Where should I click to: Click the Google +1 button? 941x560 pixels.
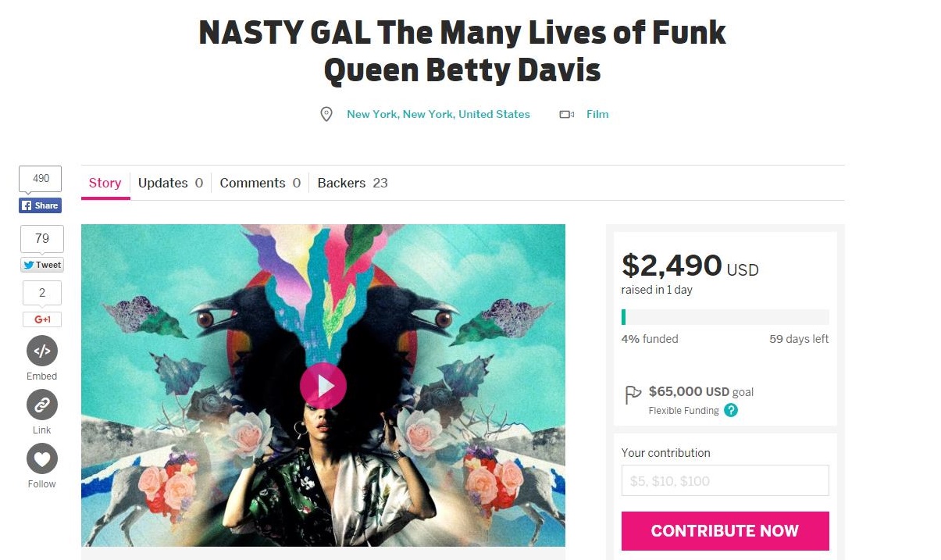click(x=42, y=319)
